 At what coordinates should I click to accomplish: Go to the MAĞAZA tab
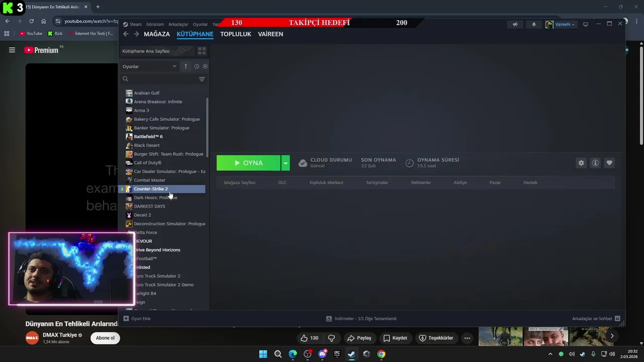click(156, 34)
